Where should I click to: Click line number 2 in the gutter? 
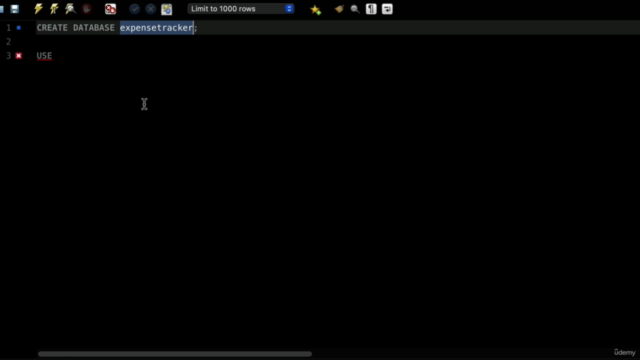tap(9, 42)
